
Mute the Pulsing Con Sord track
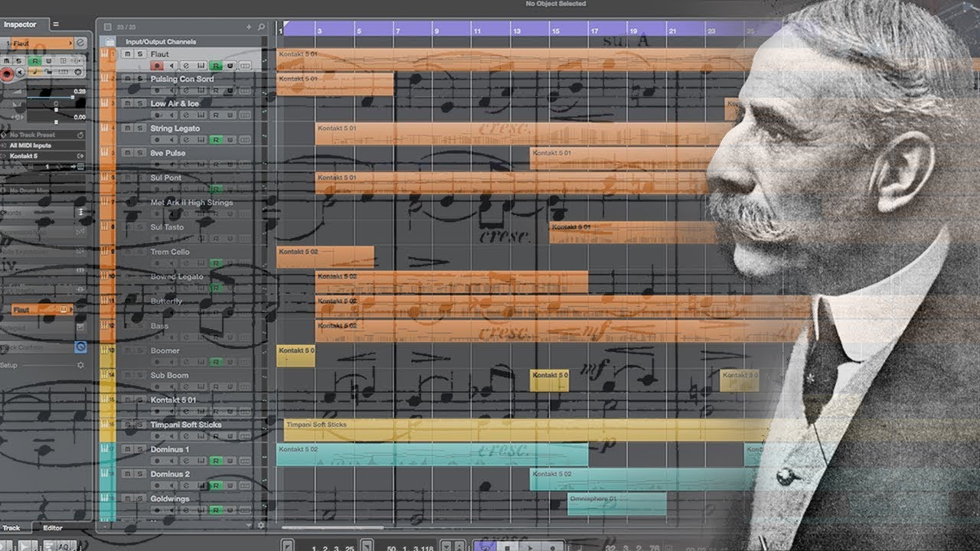tap(128, 79)
